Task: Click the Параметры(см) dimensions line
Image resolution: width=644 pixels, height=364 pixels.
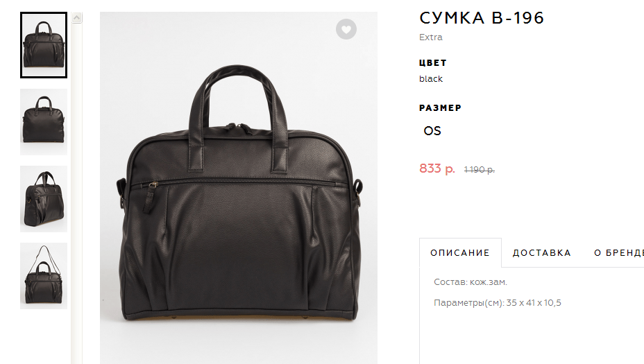Action: tap(498, 303)
